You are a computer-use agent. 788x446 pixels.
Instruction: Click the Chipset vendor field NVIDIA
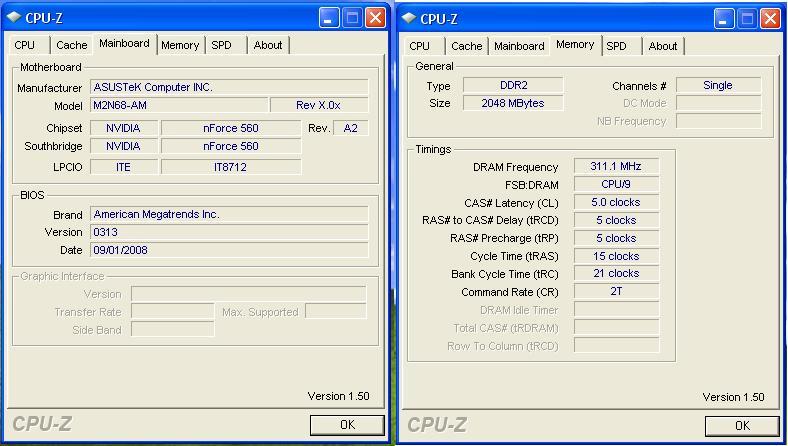click(x=124, y=128)
